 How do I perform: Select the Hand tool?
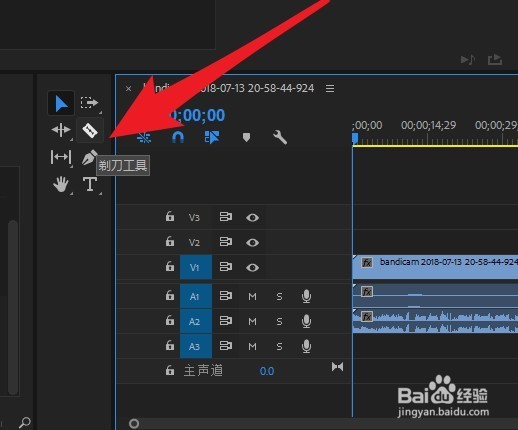[61, 184]
